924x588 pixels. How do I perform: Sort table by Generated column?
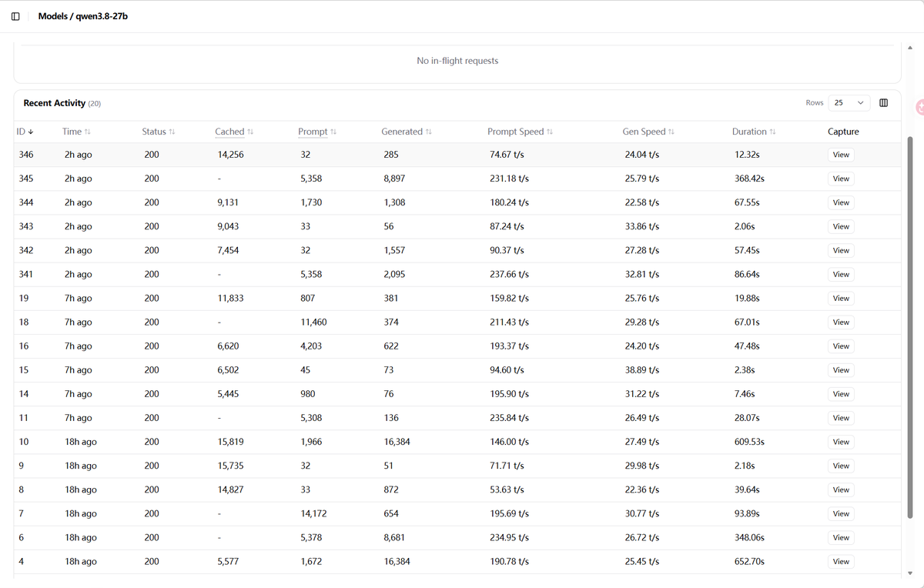(x=407, y=132)
